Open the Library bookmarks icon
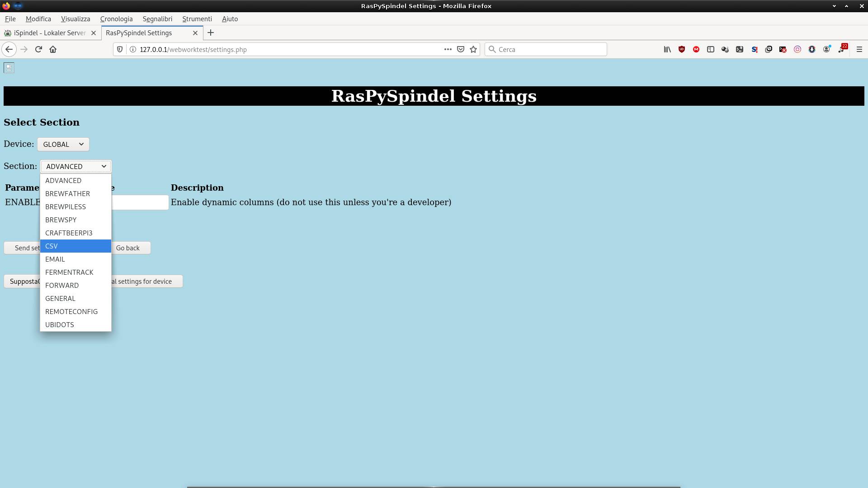The height and width of the screenshot is (488, 868). 667,50
